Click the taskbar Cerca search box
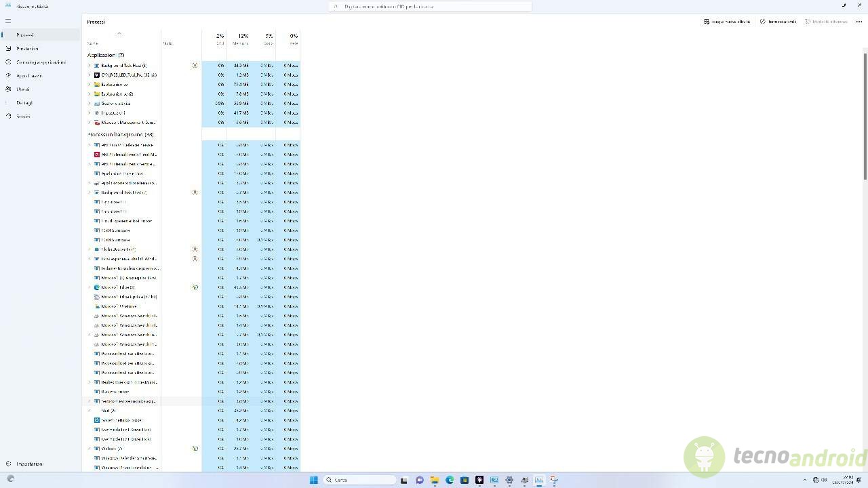 (359, 480)
